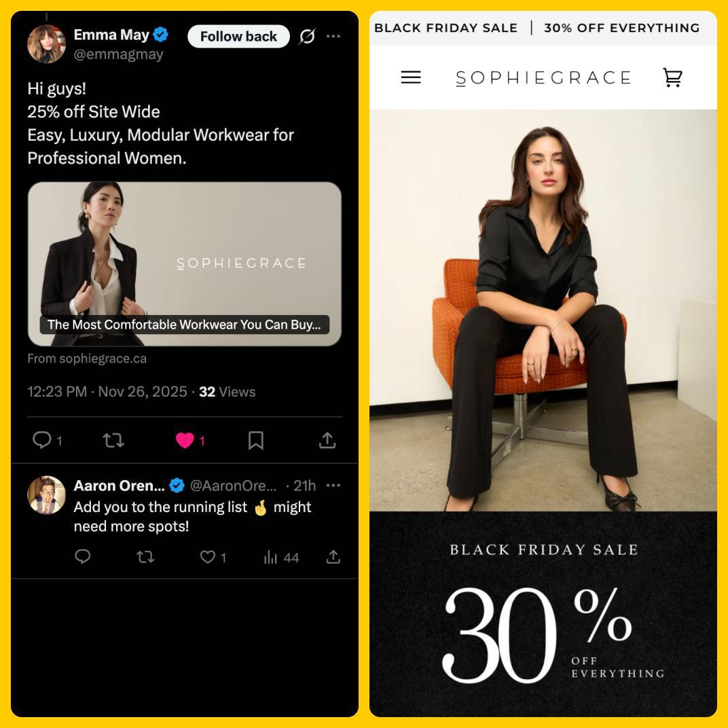The height and width of the screenshot is (728, 728).
Task: Share Emma May's post
Action: pyautogui.click(x=327, y=440)
